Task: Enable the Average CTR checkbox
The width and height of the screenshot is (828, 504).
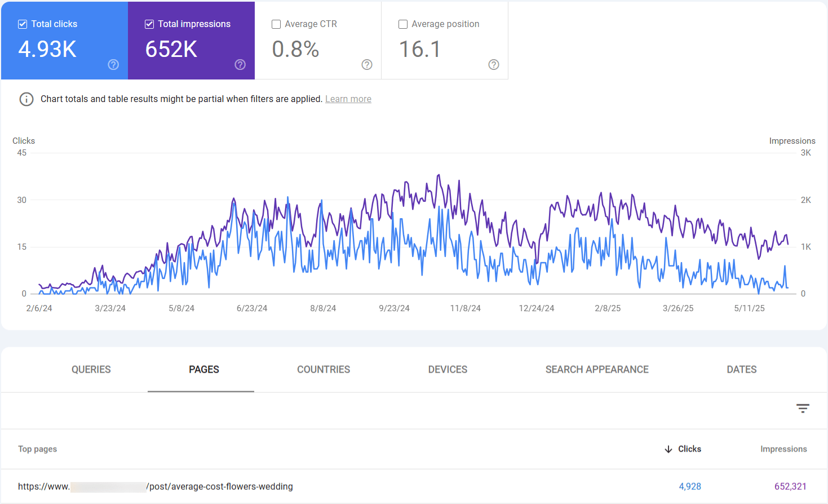Action: [276, 24]
